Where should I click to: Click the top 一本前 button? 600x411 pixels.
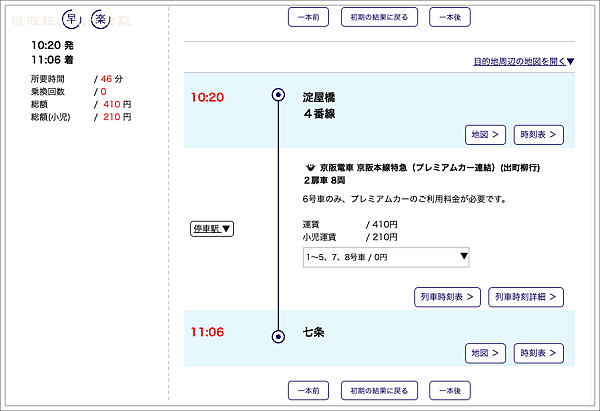[x=308, y=17]
